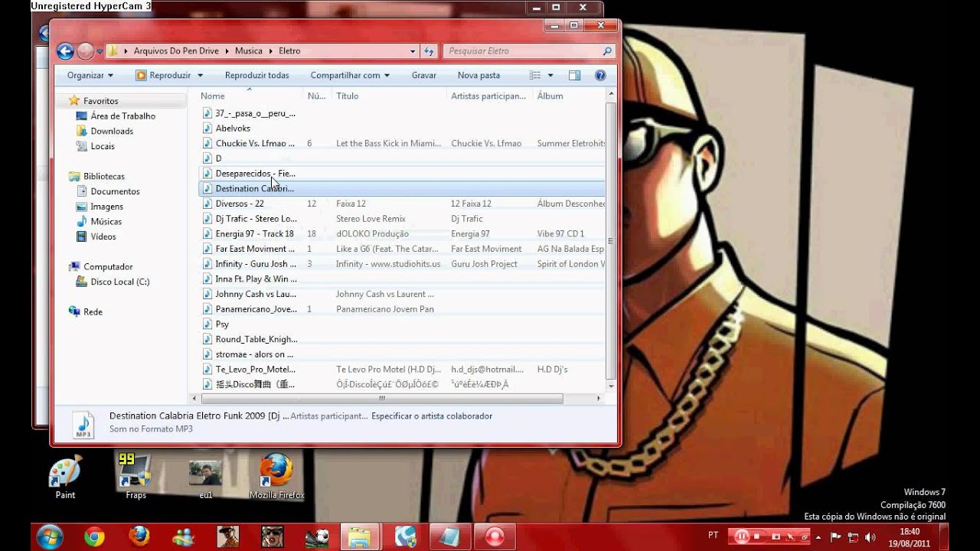This screenshot has width=980, height=551.
Task: Click the greyed-out Forward arrow button
Action: (x=85, y=51)
